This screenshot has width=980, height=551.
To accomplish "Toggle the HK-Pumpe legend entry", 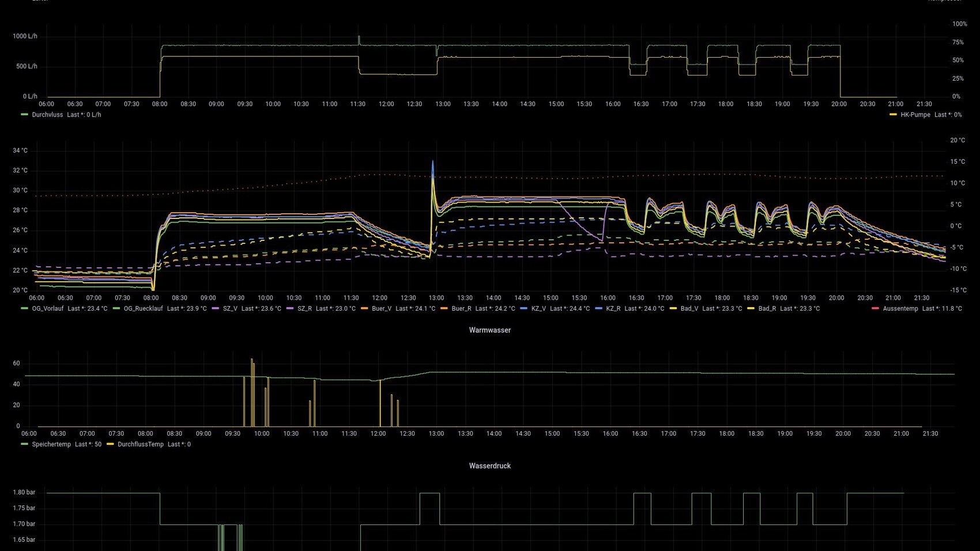I will coord(915,115).
